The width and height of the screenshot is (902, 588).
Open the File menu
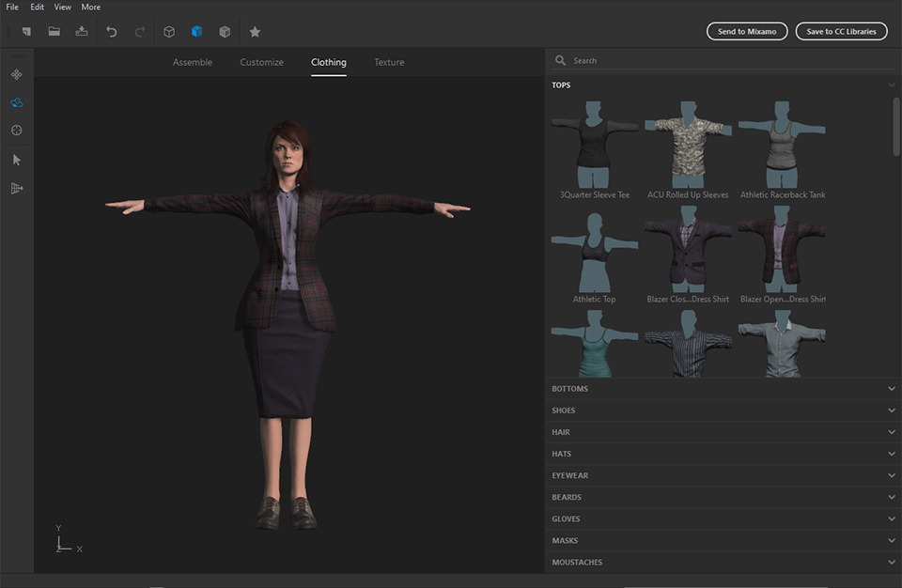[11, 7]
